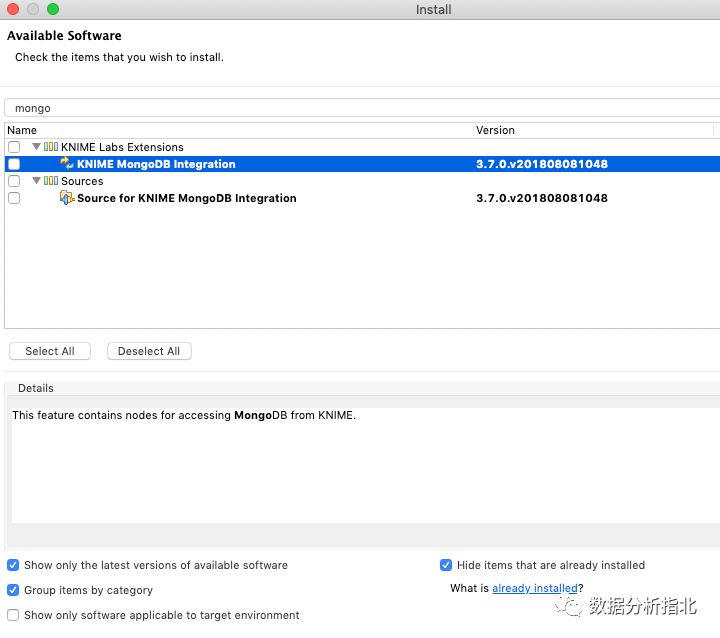The image size is (720, 638).
Task: Click version 3.7.0.v201808081048 of KNIME MongoDB Integration
Action: tap(542, 164)
